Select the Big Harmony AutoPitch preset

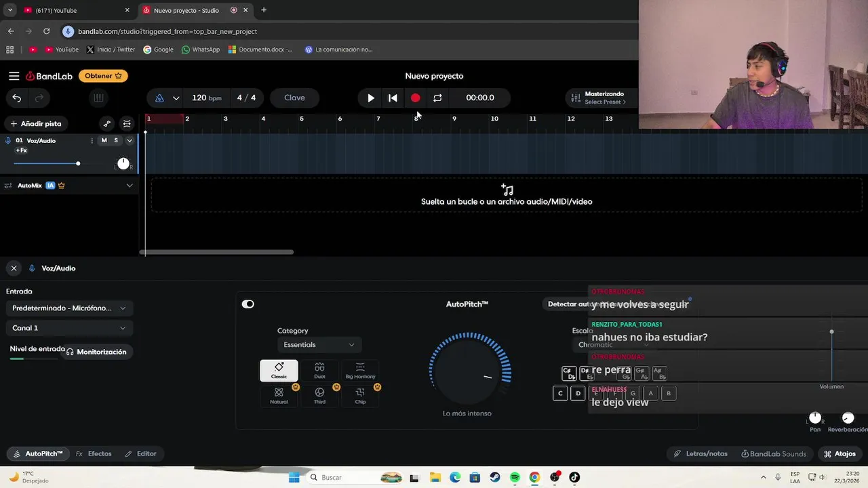tap(360, 371)
